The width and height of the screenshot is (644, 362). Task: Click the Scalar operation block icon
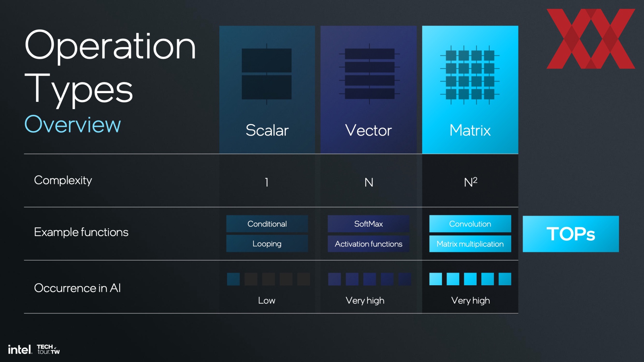pos(267,74)
